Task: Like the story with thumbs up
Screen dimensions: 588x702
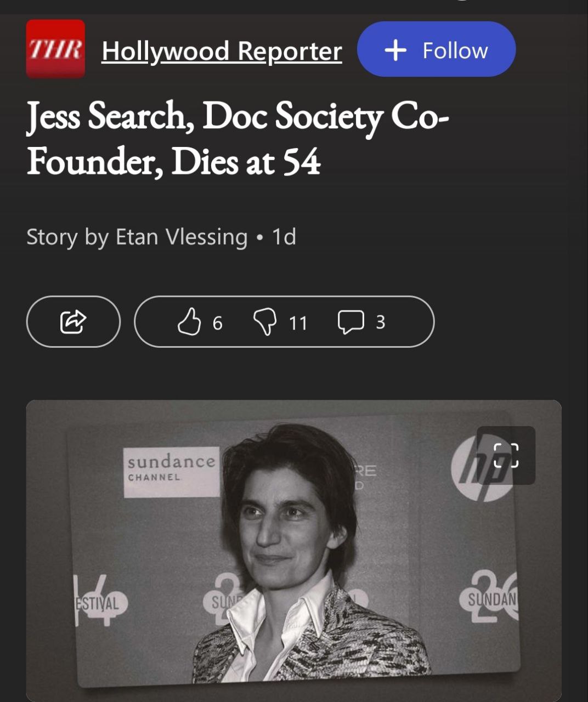Action: click(x=189, y=321)
